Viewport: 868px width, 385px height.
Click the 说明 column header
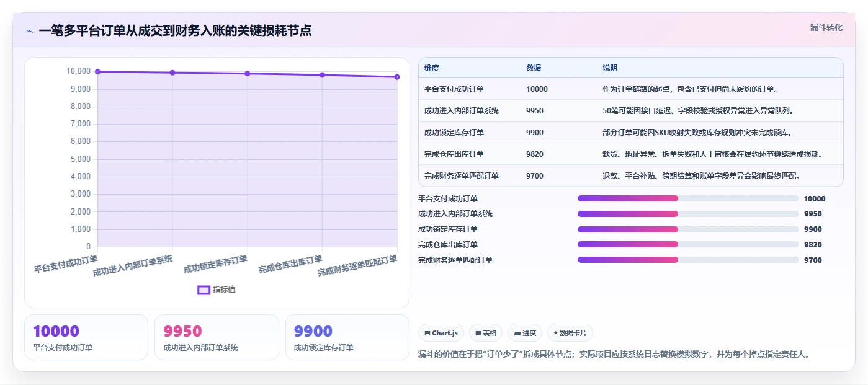coord(610,68)
